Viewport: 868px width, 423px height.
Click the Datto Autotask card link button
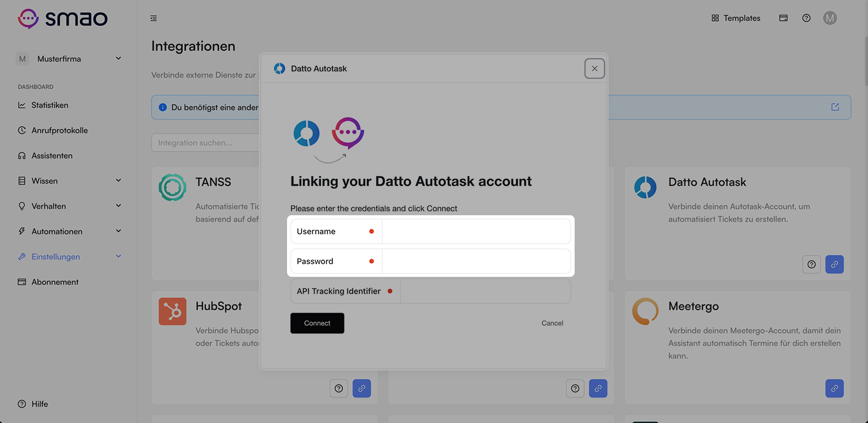834,264
